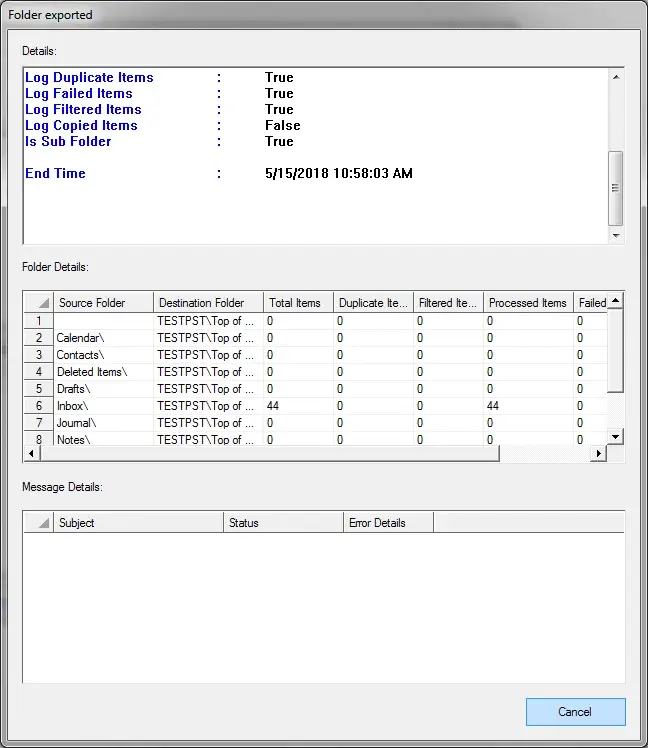Click the Failed column header
This screenshot has height=748, width=648.
pos(591,303)
